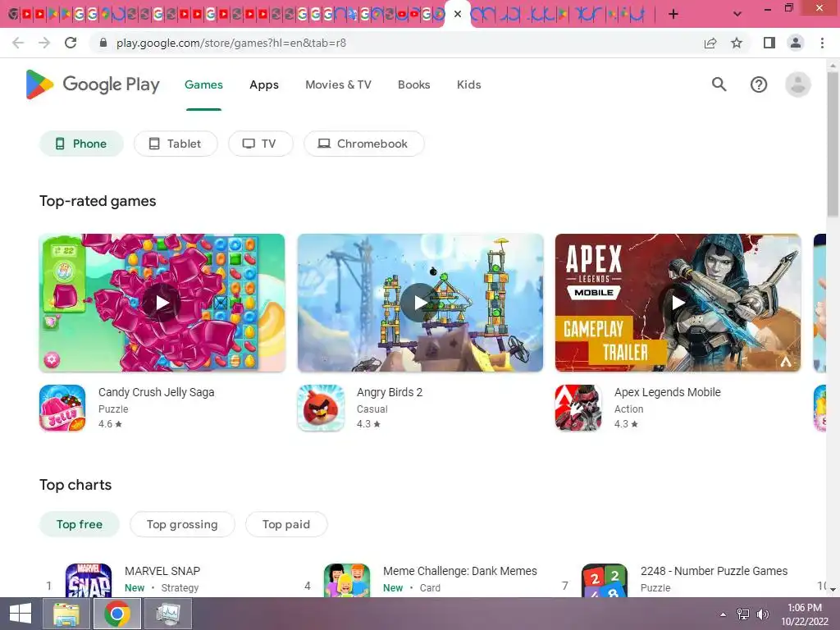Open Meme Challenge: Dank Memes app icon
Viewport: 840px width, 630px height.
(x=347, y=580)
